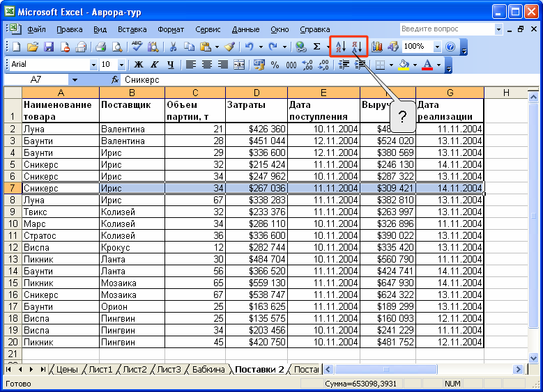This screenshot has height=392, width=543.
Task: Open the Формат menu
Action: (171, 29)
